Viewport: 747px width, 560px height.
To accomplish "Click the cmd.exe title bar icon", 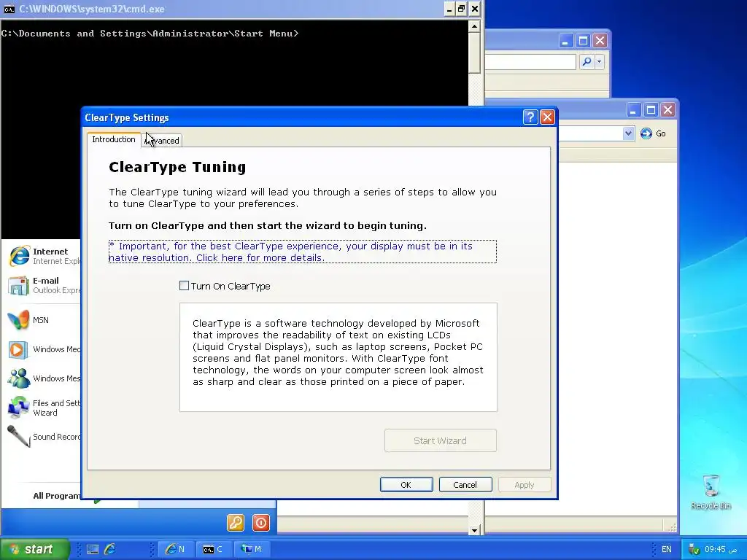I will coord(9,9).
